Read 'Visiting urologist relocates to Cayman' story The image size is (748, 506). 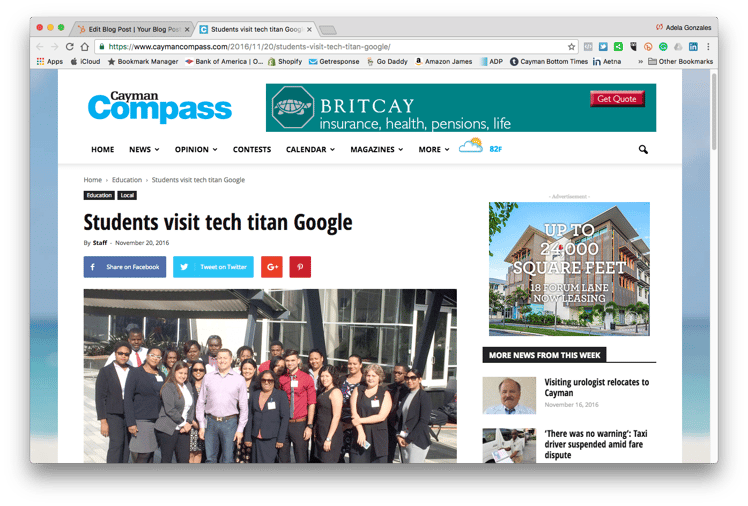tap(597, 387)
